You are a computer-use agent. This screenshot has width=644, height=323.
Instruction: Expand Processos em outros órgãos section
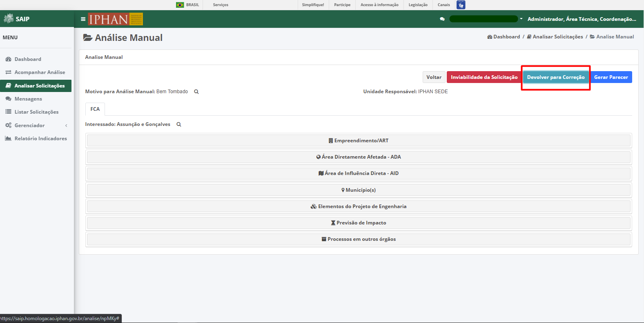point(359,239)
